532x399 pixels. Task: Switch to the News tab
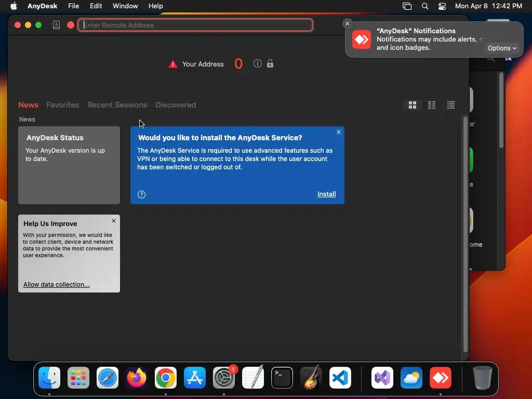28,105
